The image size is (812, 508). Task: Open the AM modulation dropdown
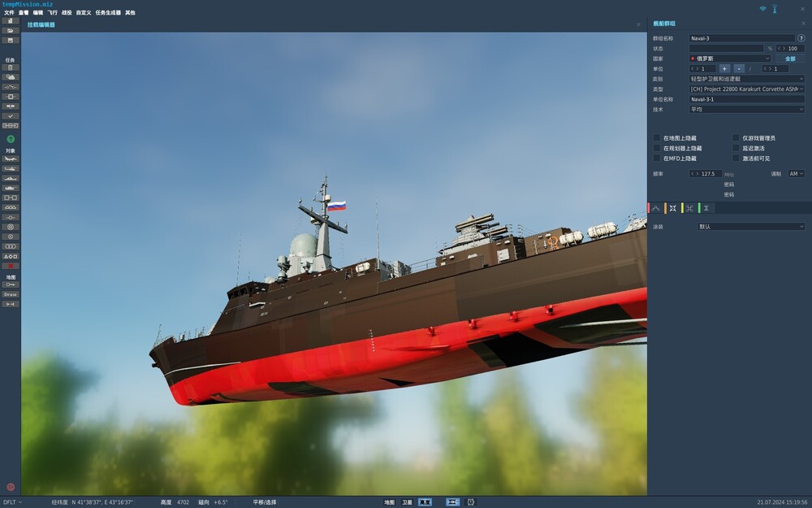click(x=796, y=174)
